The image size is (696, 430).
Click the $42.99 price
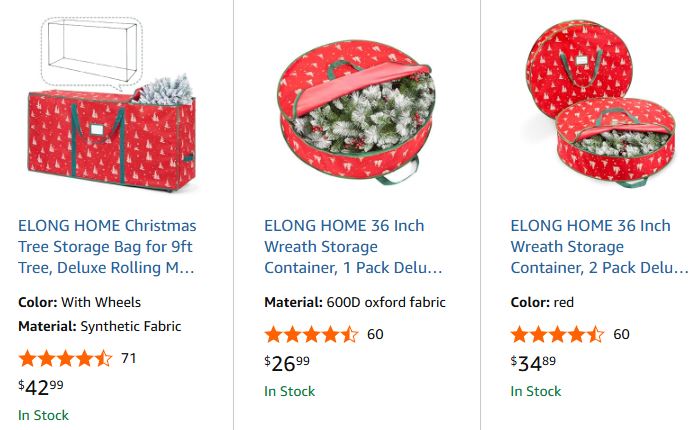(41, 386)
